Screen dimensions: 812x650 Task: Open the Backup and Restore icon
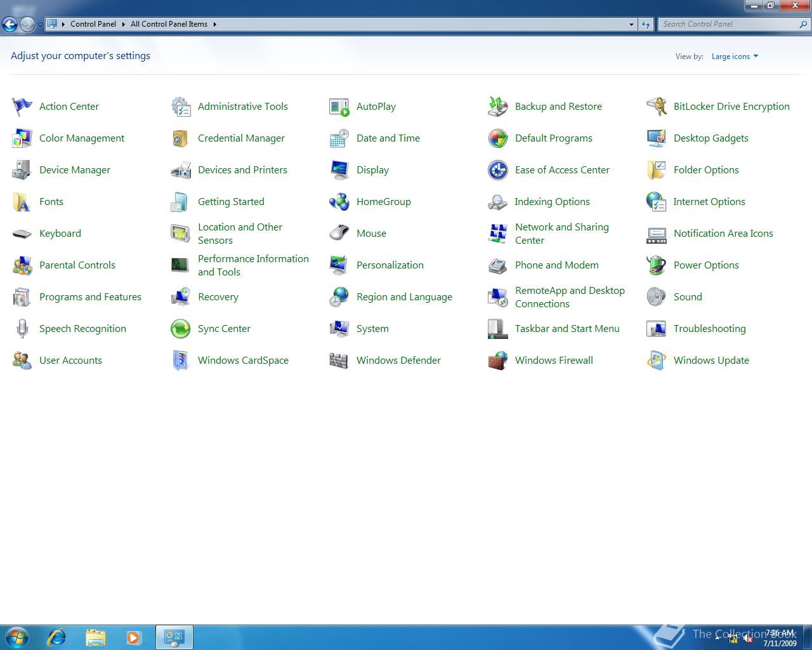tap(498, 107)
